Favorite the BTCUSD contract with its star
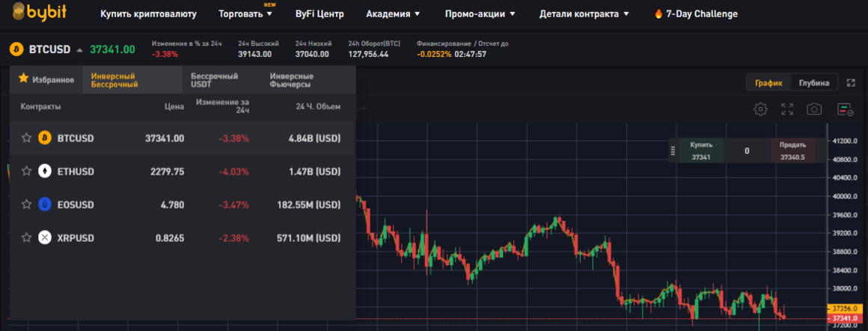The image size is (868, 331). (26, 138)
